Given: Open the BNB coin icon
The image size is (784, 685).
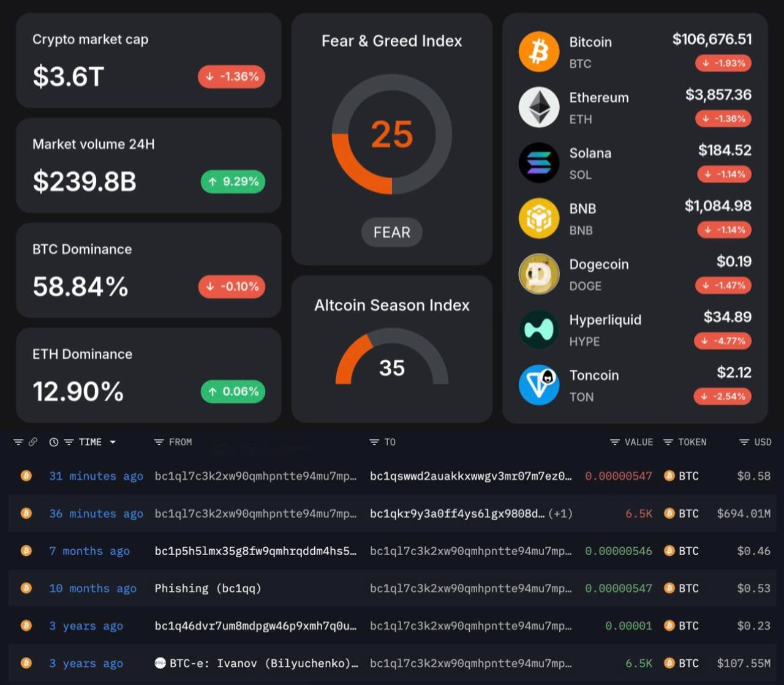Looking at the screenshot, I should [x=539, y=219].
